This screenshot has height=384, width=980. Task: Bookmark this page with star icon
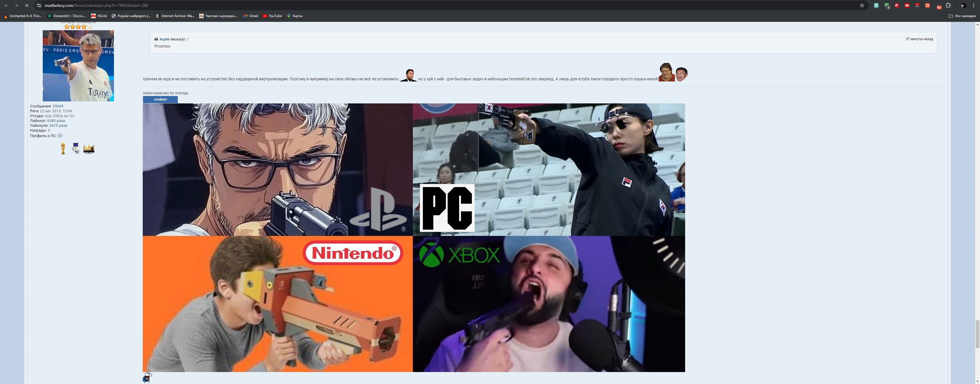[x=862, y=5]
